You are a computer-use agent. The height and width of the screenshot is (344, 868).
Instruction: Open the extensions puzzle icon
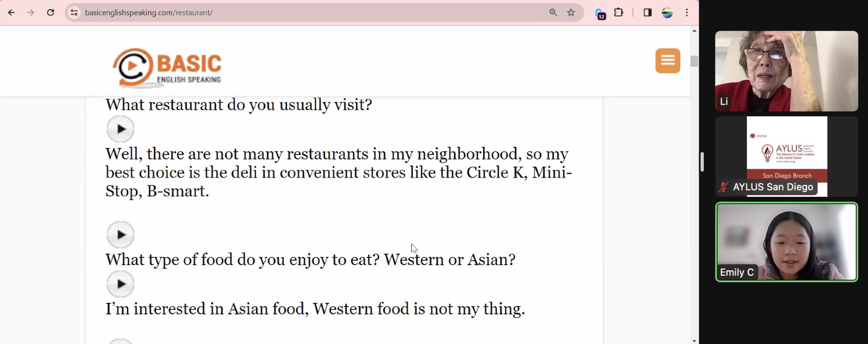click(618, 13)
